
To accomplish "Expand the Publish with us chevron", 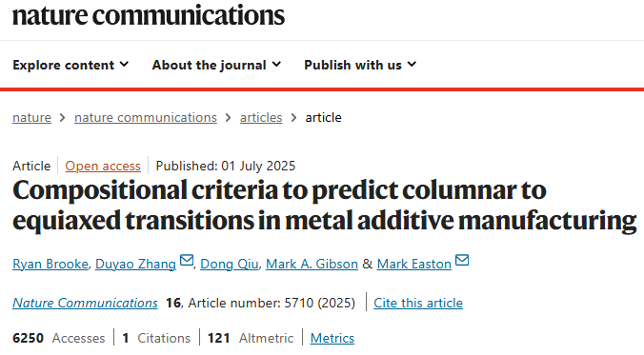I will [x=412, y=65].
